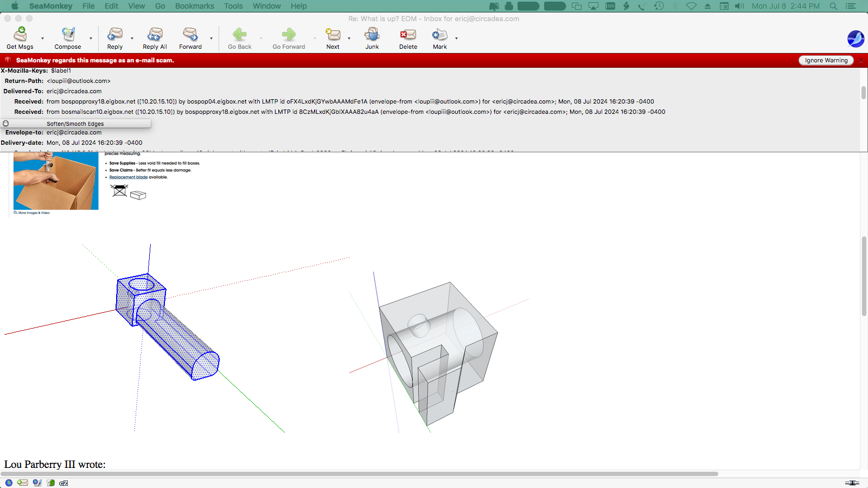This screenshot has height=488, width=868.
Task: Click the Ignore Warning button
Action: (826, 60)
